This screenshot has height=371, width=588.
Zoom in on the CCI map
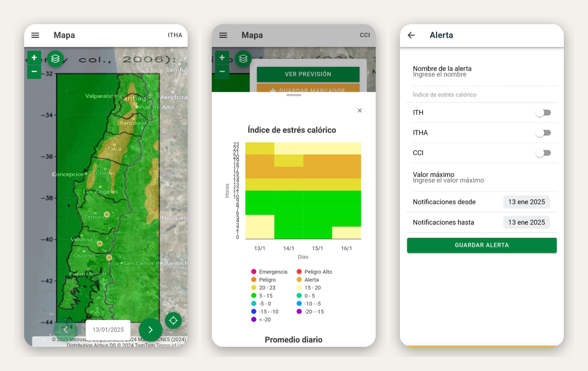(x=222, y=57)
